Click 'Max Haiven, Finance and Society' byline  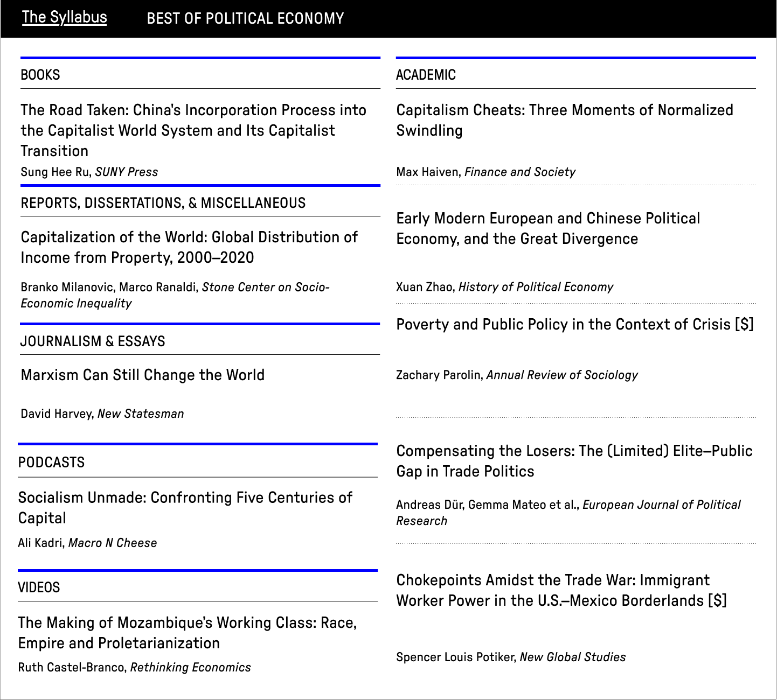click(485, 172)
